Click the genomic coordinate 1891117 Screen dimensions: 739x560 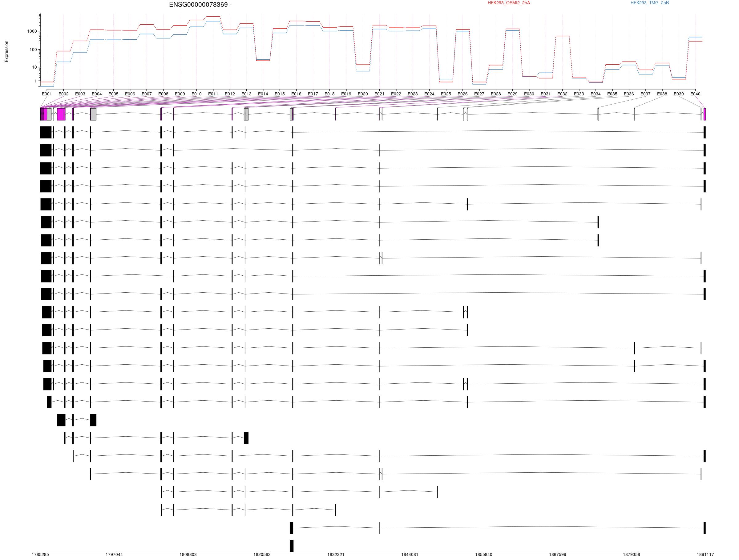click(705, 555)
